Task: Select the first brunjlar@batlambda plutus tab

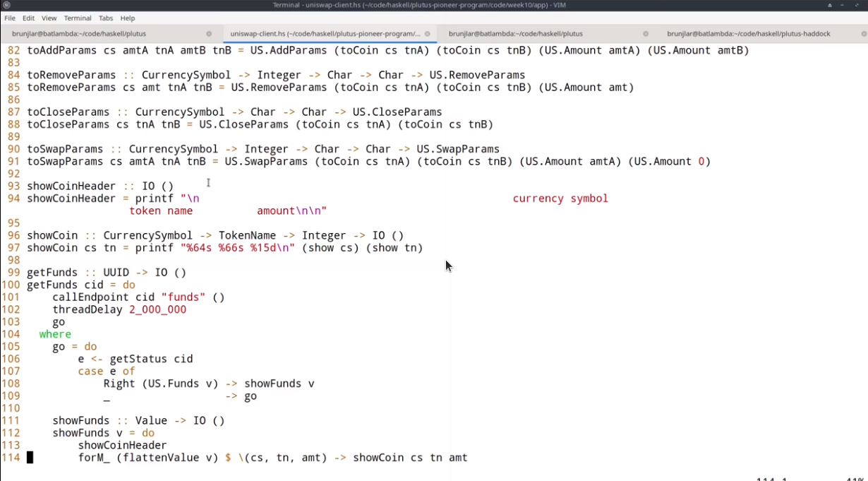Action: pyautogui.click(x=79, y=34)
